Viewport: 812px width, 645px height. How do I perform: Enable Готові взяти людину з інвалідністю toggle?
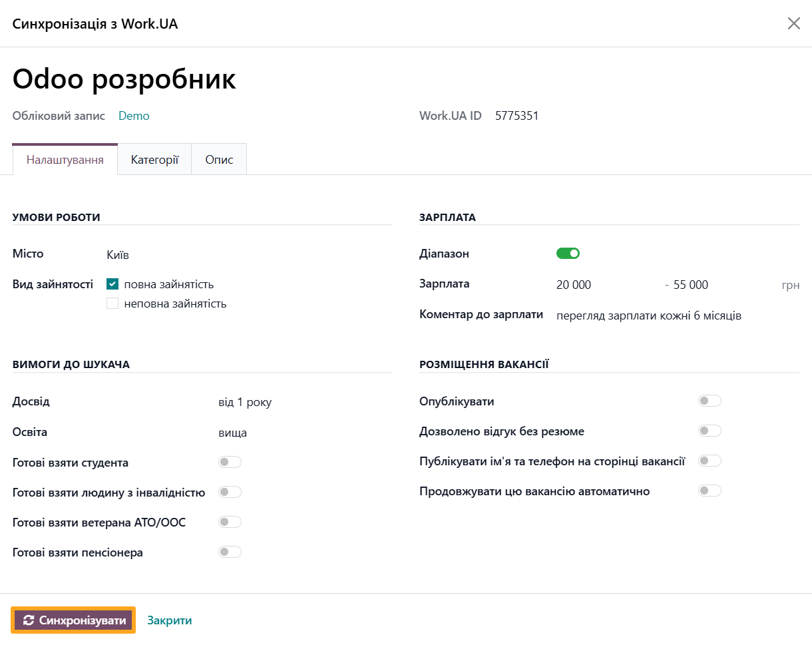pos(230,492)
